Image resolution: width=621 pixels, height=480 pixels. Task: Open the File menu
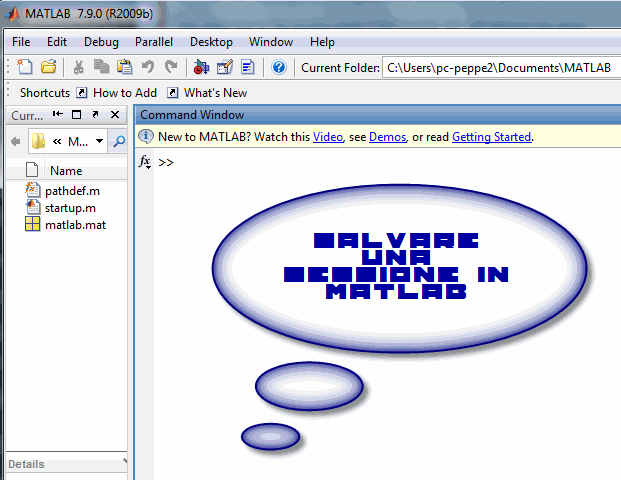point(21,42)
